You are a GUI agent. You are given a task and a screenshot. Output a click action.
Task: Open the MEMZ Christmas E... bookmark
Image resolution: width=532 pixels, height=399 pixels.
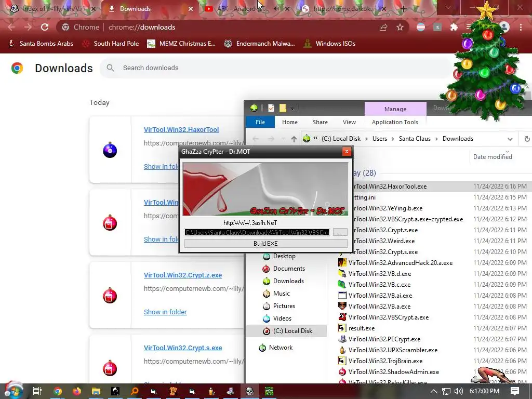(181, 44)
